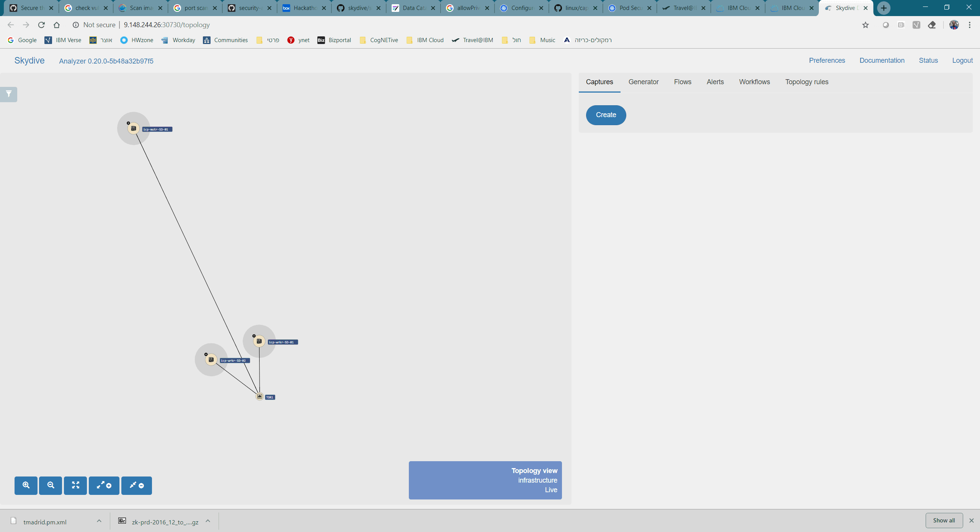
Task: Select the icp-wrkr-SD-02 host node
Action: [x=211, y=360]
